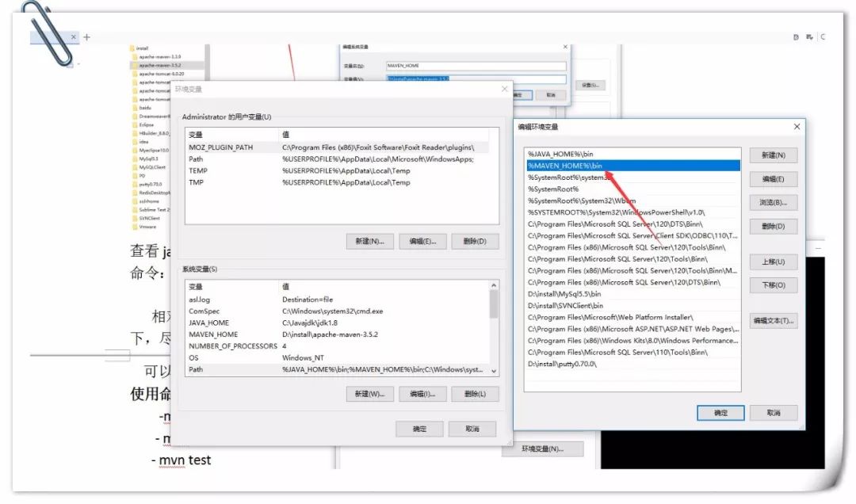Open the apache-maven-3.5.2 folder icon
856x504 pixels.
(133, 65)
